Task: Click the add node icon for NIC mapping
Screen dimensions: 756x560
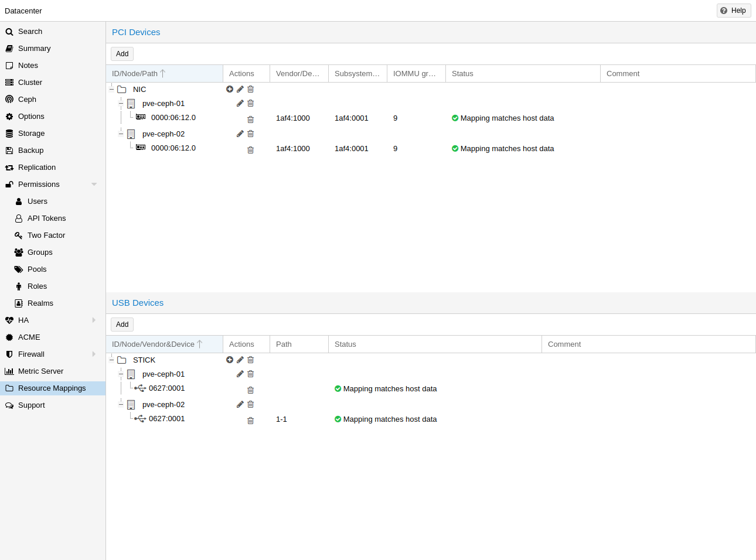Action: 230,89
